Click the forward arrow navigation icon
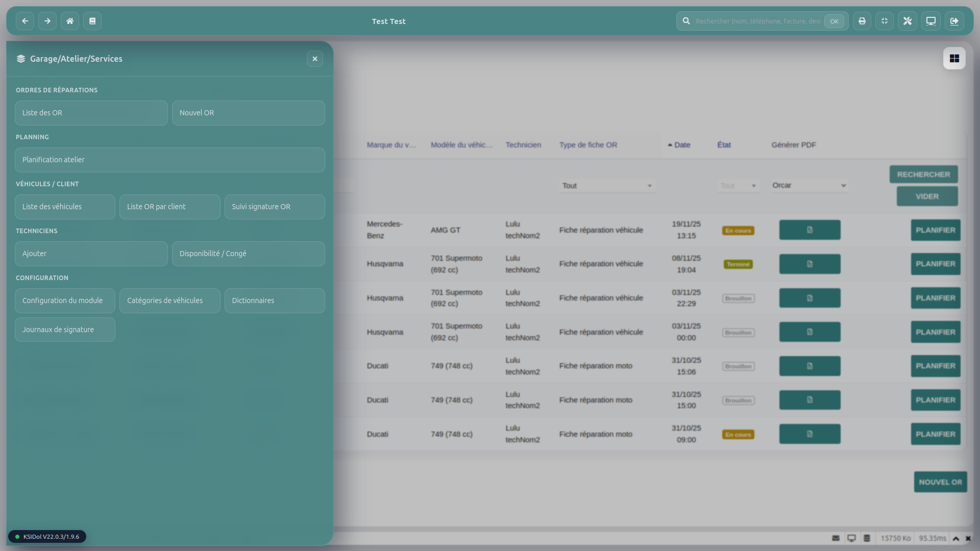Viewport: 980px width, 551px height. (47, 21)
